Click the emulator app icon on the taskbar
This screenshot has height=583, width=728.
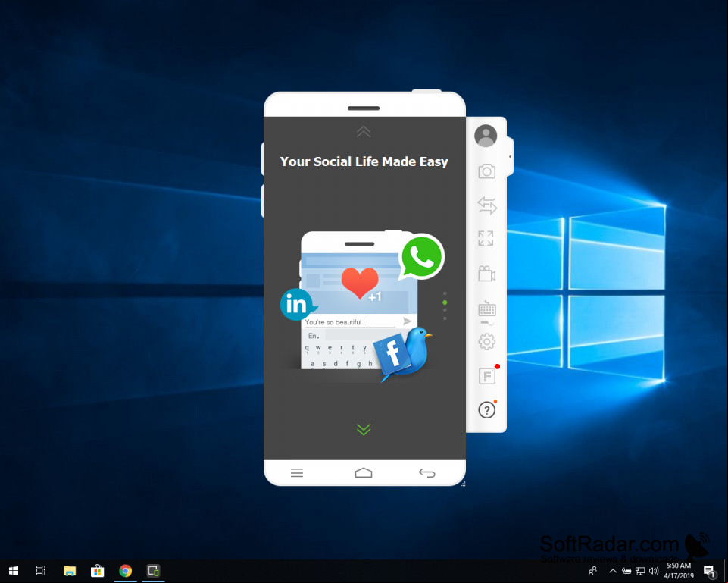(153, 571)
